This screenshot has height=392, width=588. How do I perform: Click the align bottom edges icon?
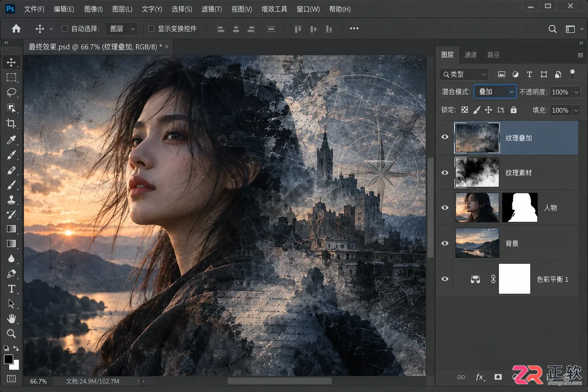click(329, 29)
